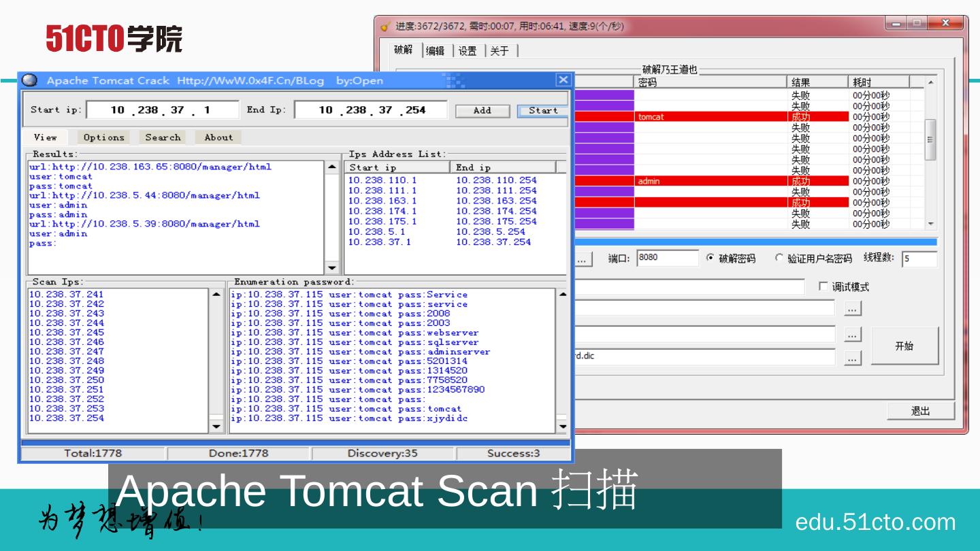Screen dimensions: 980x551
Task: Click the Results list scroll-up arrow
Action: click(331, 167)
